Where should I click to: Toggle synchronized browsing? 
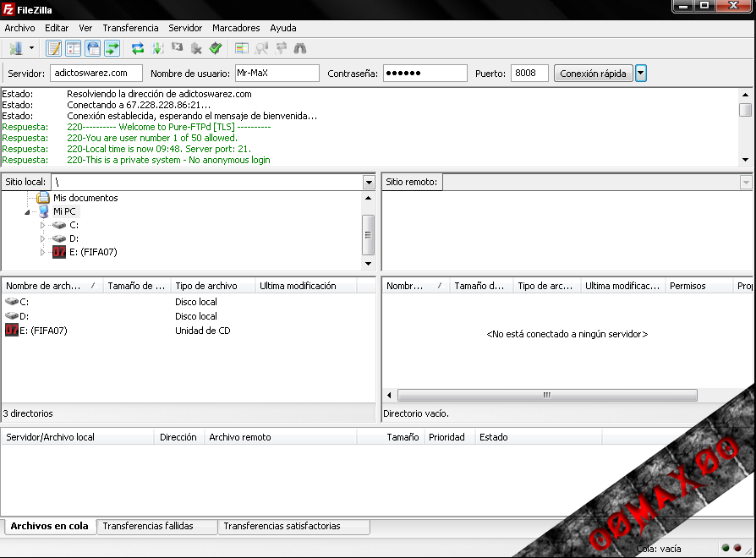[x=281, y=48]
